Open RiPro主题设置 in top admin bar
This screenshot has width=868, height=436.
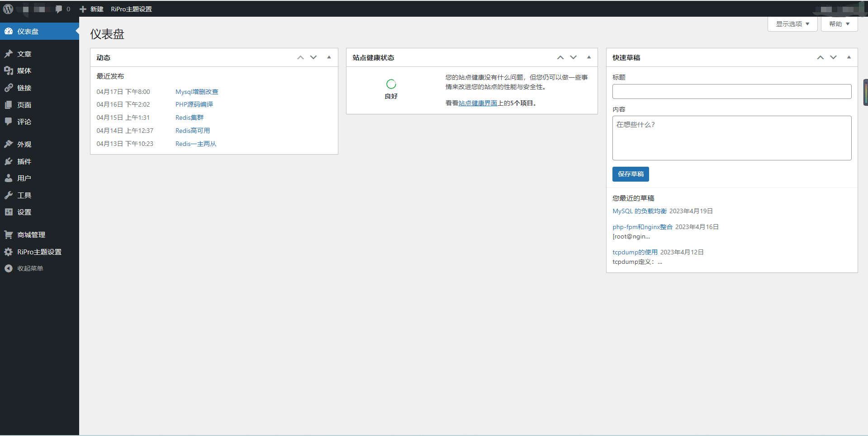pos(131,9)
